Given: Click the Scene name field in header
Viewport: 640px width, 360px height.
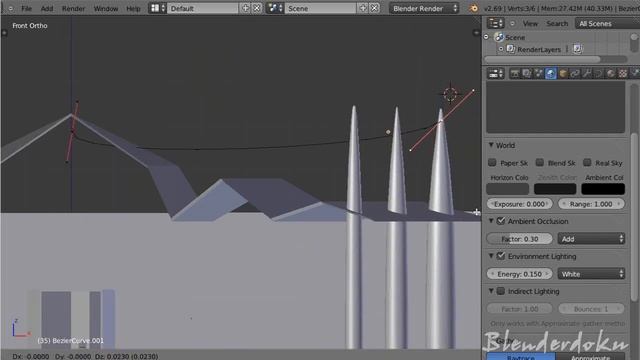Looking at the screenshot, I should coord(320,8).
